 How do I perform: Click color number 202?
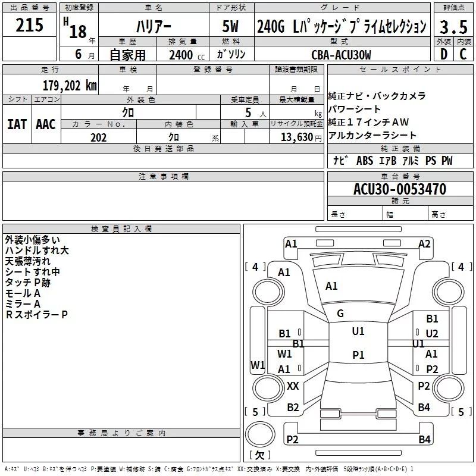98,137
